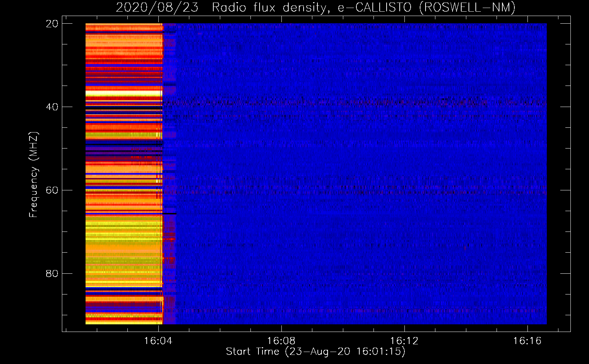The width and height of the screenshot is (589, 364).
Task: Click the '60' frequency tick label
Action: (x=52, y=190)
